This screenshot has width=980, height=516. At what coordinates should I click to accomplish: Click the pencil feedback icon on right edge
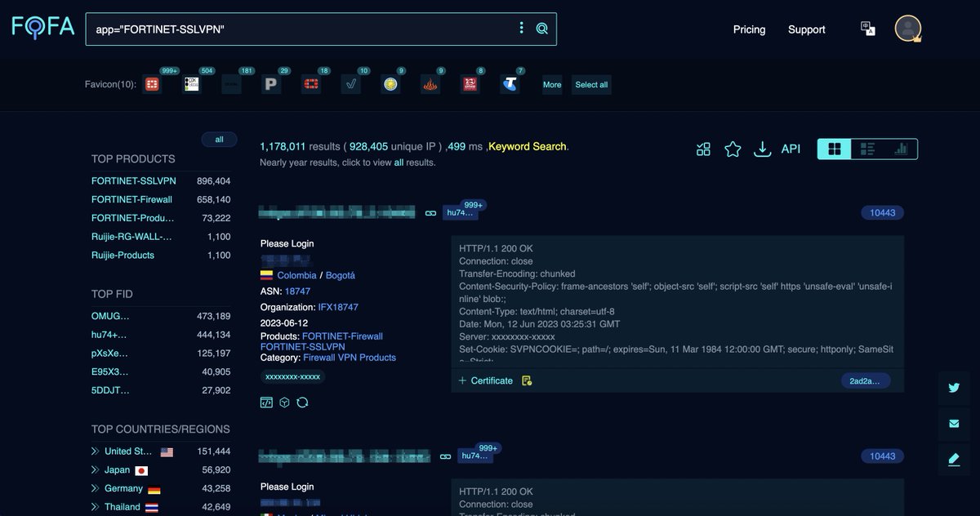954,460
